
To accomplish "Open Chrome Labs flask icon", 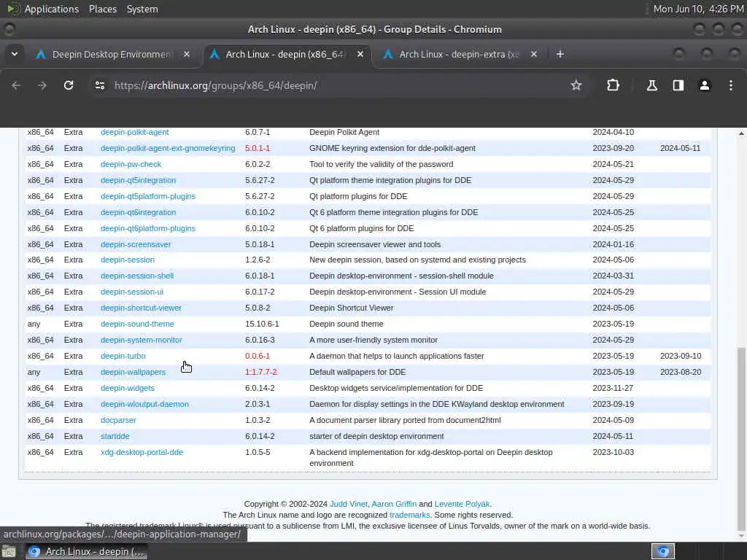I will pos(651,85).
